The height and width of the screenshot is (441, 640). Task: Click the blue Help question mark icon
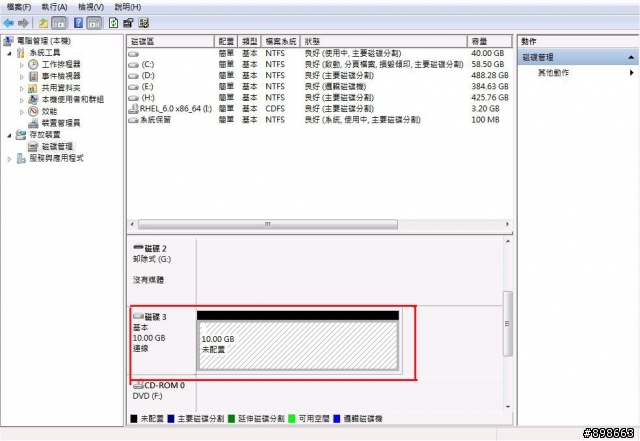pyautogui.click(x=78, y=23)
